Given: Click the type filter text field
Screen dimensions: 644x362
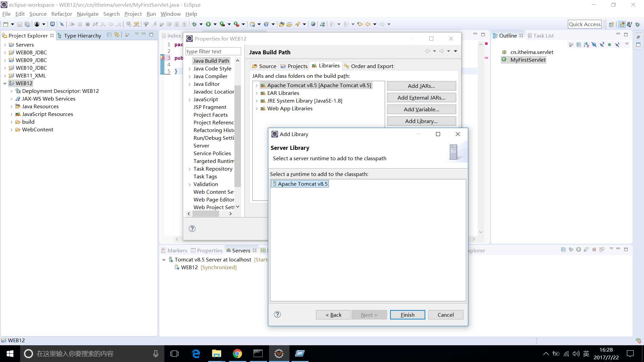Looking at the screenshot, I should pyautogui.click(x=213, y=51).
